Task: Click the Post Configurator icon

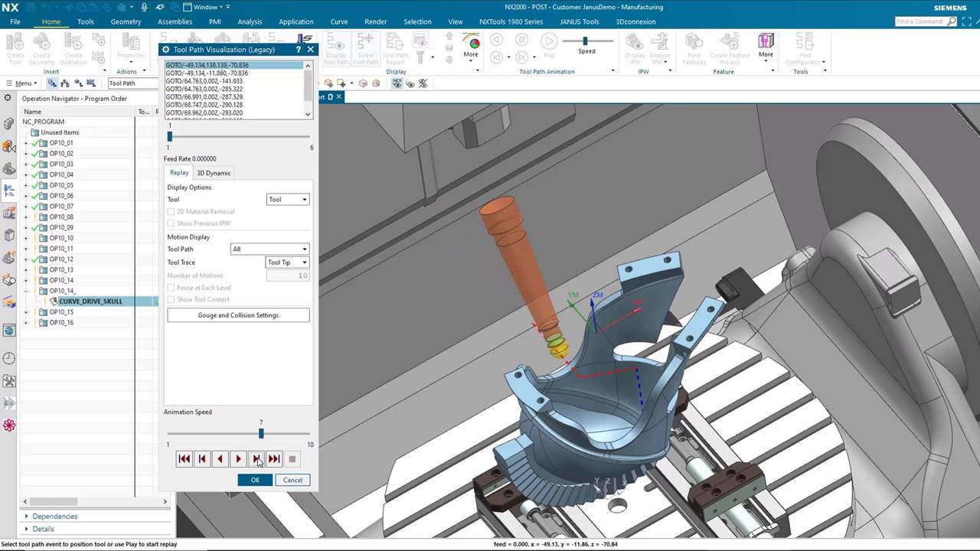Action: (804, 47)
